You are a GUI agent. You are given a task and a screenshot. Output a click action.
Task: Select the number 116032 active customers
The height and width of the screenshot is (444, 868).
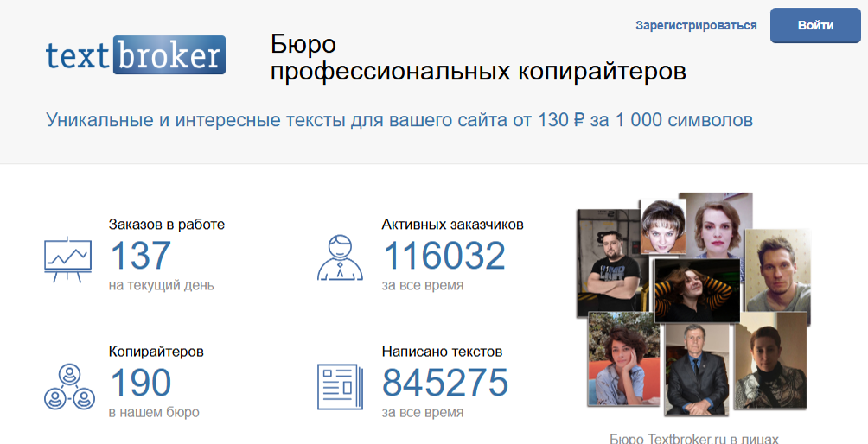tap(444, 256)
